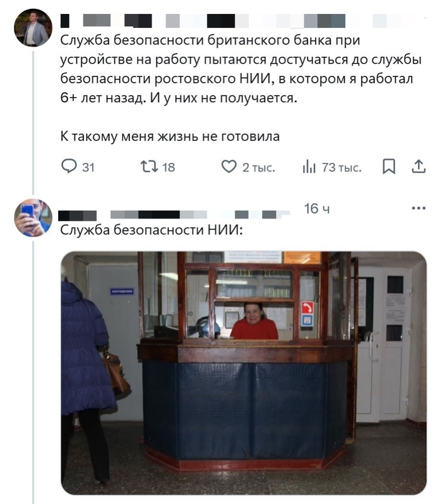Share the tweet via upload arrow icon
This screenshot has width=442, height=504.
[419, 167]
